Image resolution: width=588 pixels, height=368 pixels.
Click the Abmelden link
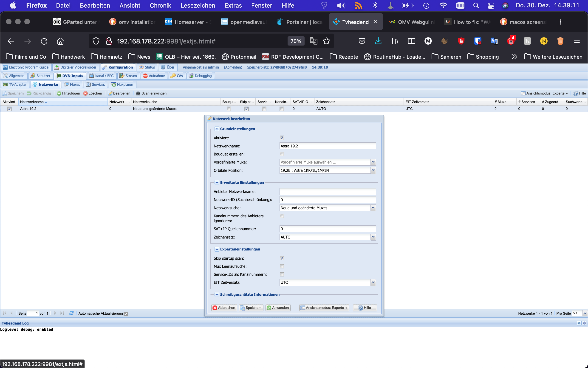233,67
